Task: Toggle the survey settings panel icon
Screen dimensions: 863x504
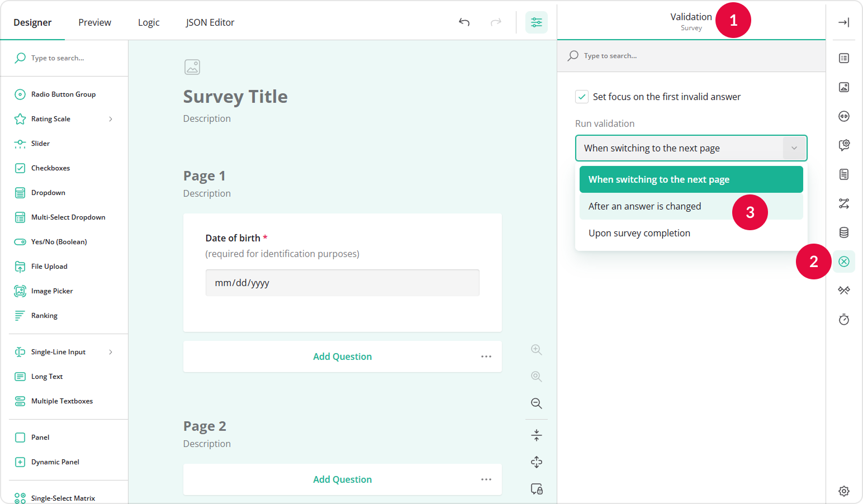Action: point(536,22)
